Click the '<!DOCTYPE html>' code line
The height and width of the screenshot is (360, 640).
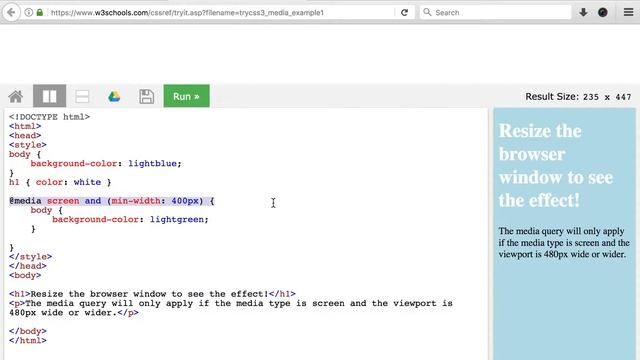coord(49,117)
